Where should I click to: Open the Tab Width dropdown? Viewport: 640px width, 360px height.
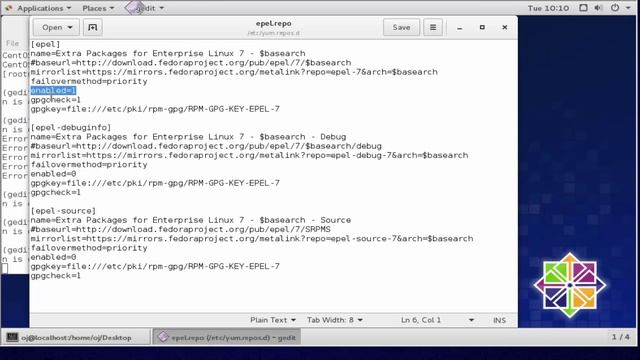pyautogui.click(x=335, y=320)
